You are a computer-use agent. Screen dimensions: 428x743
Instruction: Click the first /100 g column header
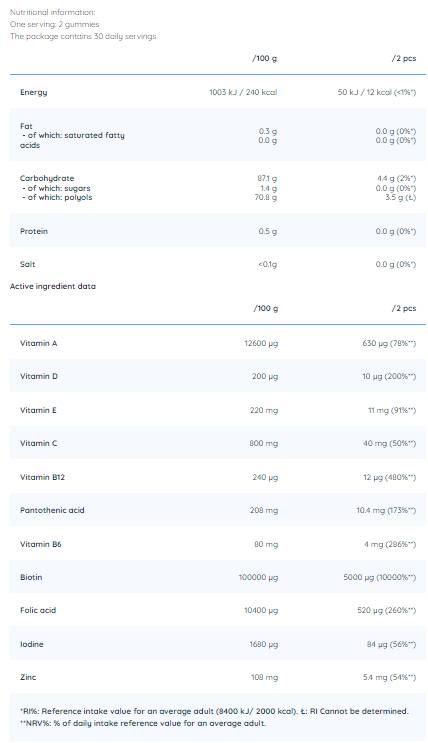point(264,58)
